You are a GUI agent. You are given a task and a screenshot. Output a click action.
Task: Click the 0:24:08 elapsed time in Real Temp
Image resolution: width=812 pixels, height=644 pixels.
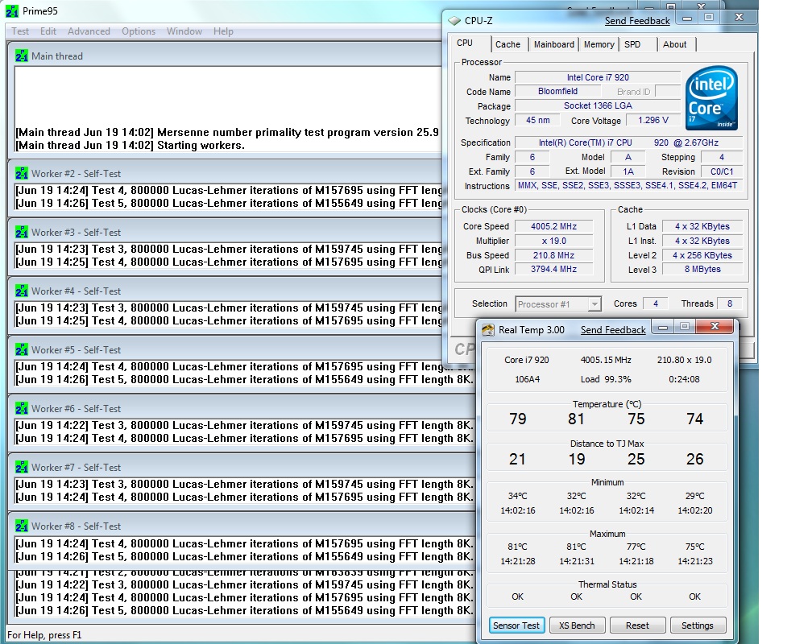[684, 379]
